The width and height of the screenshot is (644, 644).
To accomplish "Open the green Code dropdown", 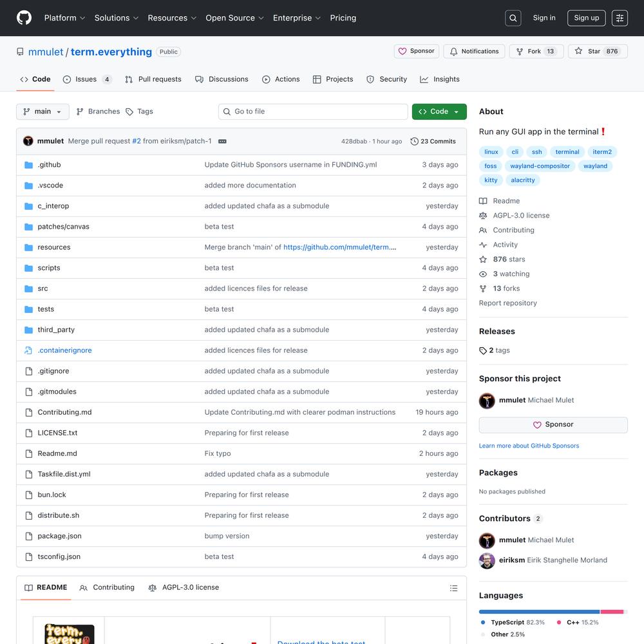I will (x=439, y=111).
